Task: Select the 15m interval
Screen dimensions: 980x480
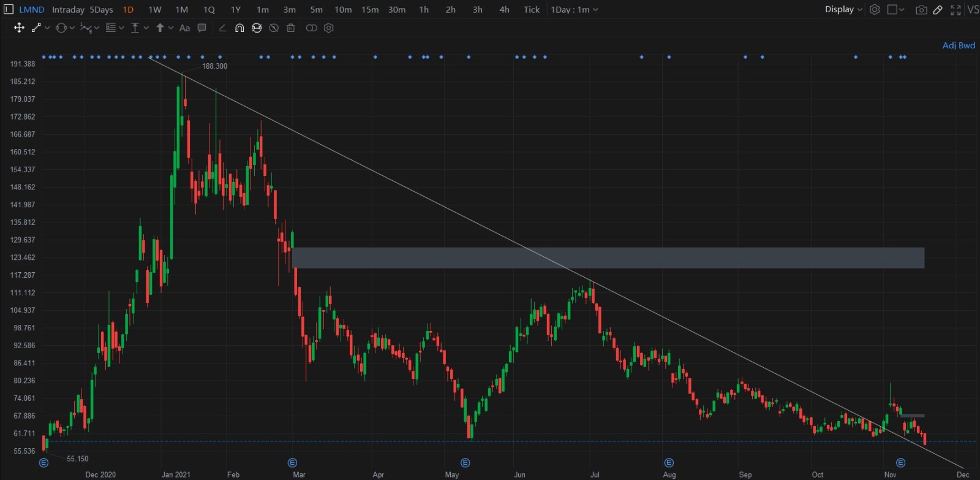Action: pyautogui.click(x=370, y=10)
